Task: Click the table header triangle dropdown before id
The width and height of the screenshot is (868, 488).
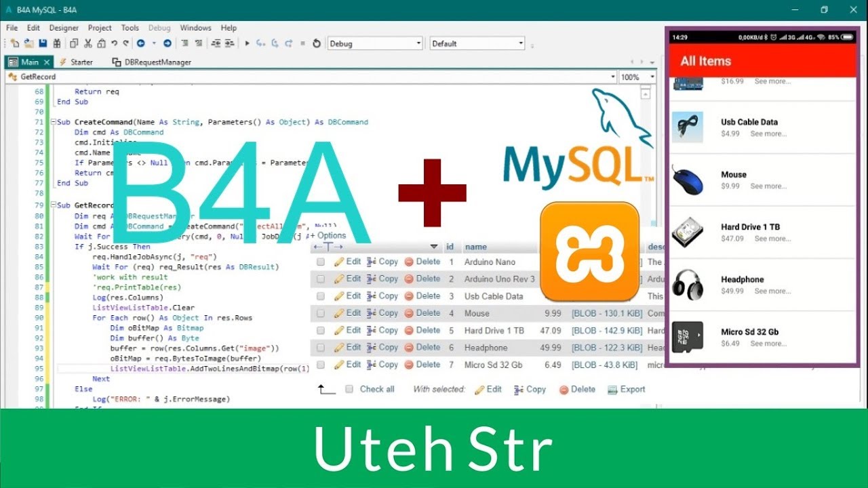Action: pyautogui.click(x=434, y=247)
